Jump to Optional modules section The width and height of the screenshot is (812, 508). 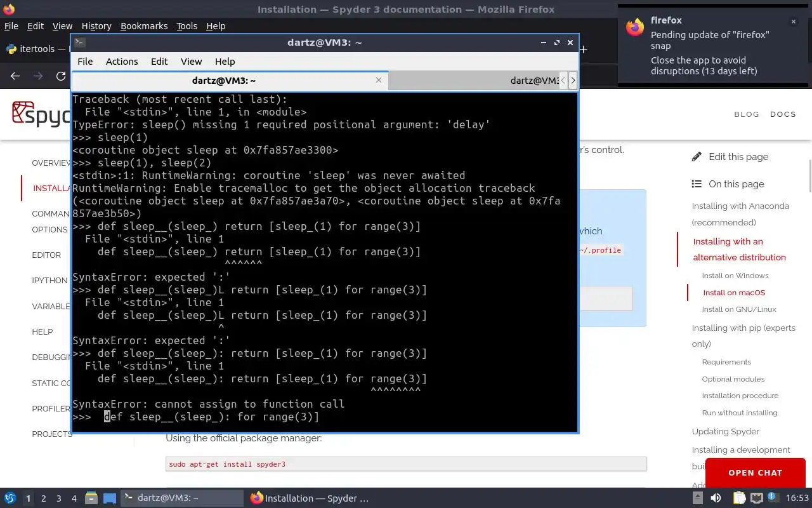(x=733, y=379)
